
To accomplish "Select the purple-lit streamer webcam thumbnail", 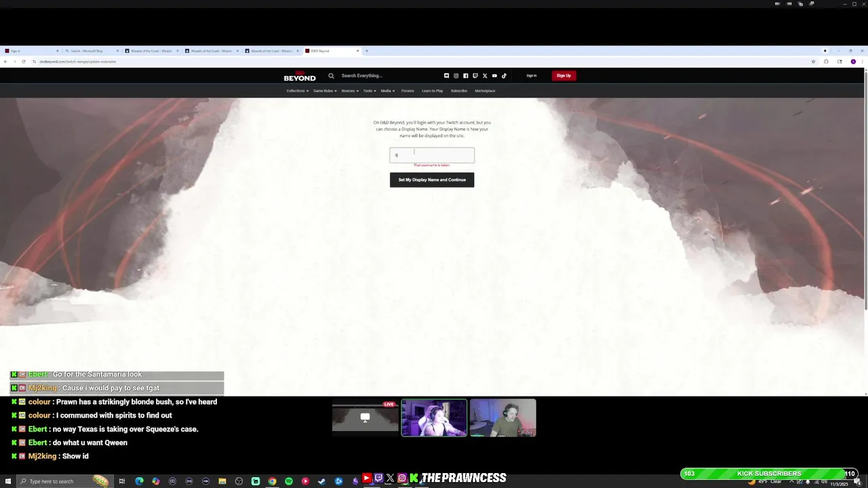I will pos(434,418).
